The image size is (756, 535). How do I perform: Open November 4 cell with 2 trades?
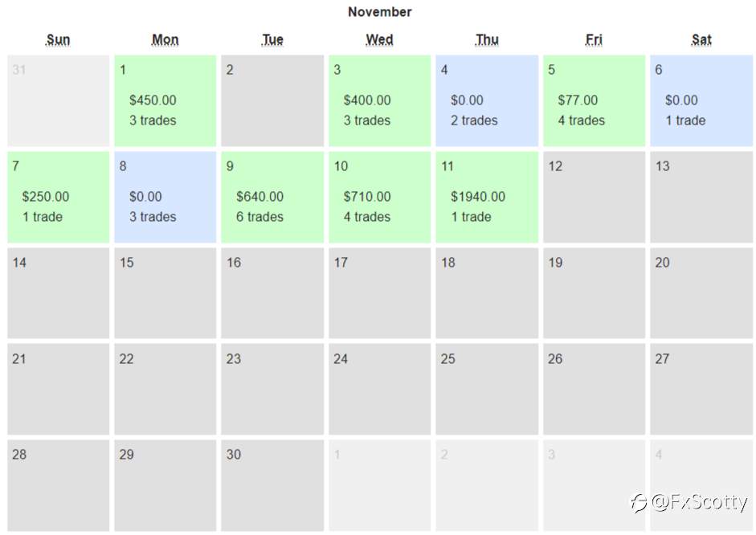click(487, 100)
